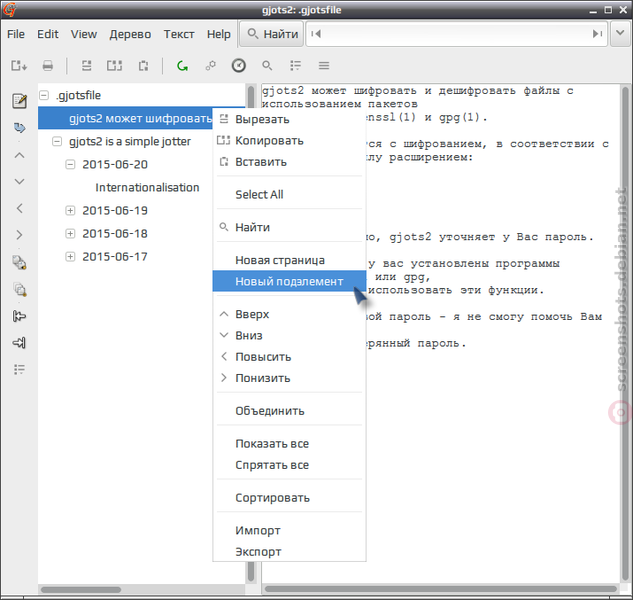The image size is (633, 600).
Task: Click the copy icon in the toolbar
Action: tap(115, 65)
